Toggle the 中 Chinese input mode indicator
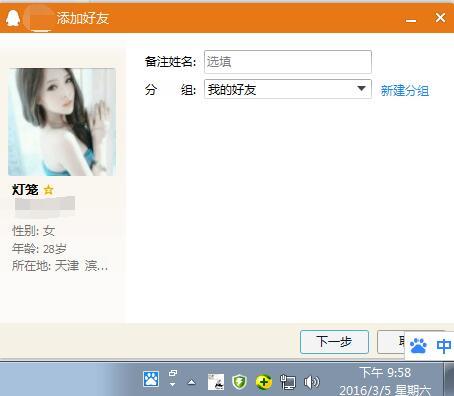Image resolution: width=454 pixels, height=396 pixels. [x=444, y=346]
